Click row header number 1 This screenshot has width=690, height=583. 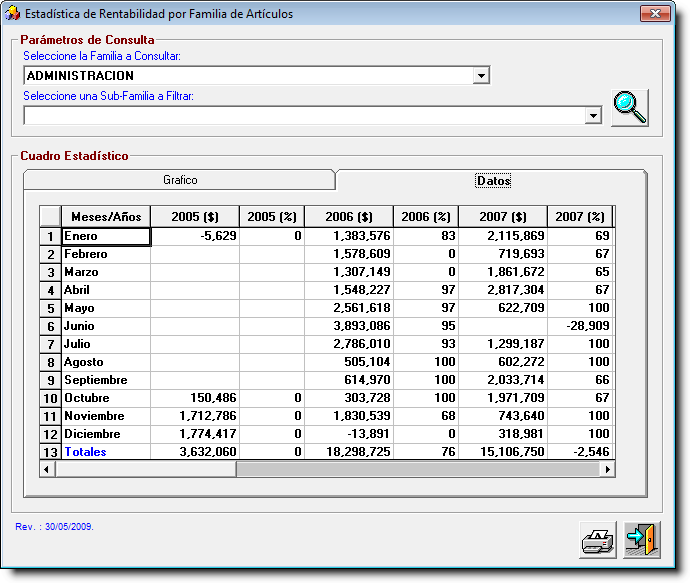point(50,236)
